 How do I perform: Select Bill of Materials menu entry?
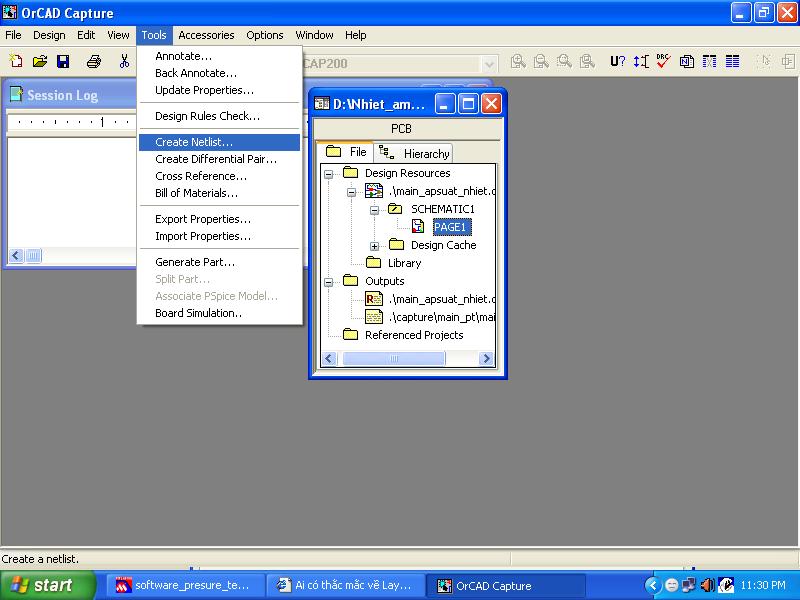tap(219, 193)
